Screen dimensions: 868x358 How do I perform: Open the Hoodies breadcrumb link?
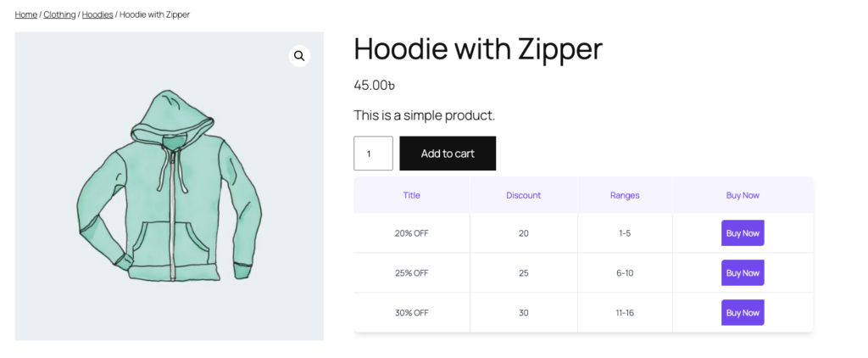coord(97,14)
